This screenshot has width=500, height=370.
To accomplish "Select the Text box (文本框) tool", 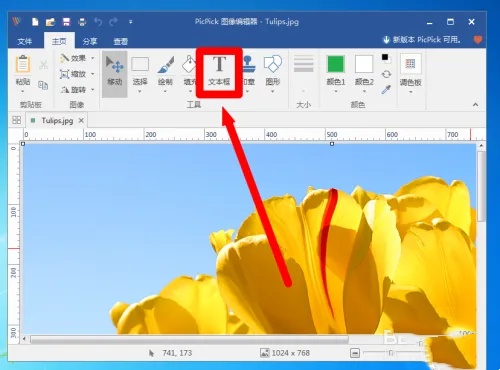I will tap(219, 71).
